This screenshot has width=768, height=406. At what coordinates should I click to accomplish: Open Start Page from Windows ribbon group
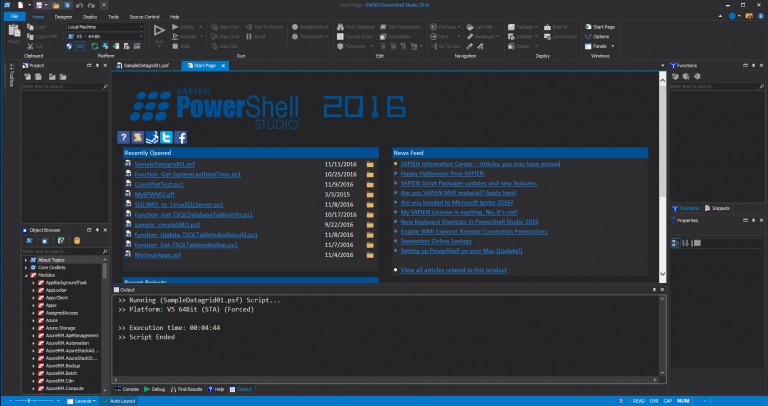tap(600, 27)
